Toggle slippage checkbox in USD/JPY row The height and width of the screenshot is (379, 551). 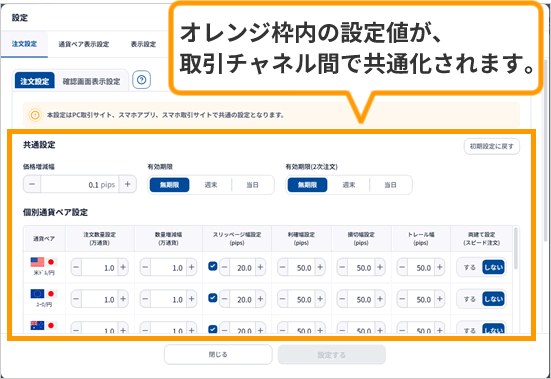pyautogui.click(x=213, y=266)
